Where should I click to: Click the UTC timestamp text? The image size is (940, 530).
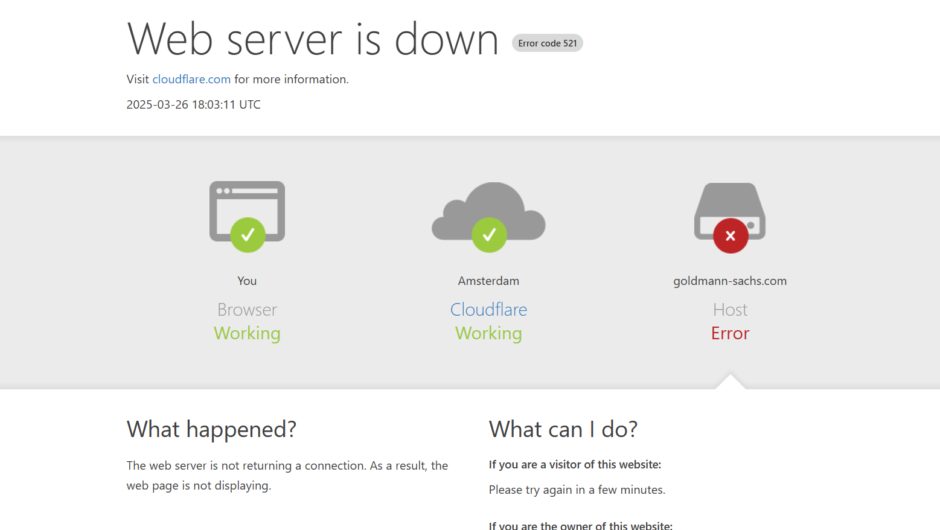[x=193, y=104]
